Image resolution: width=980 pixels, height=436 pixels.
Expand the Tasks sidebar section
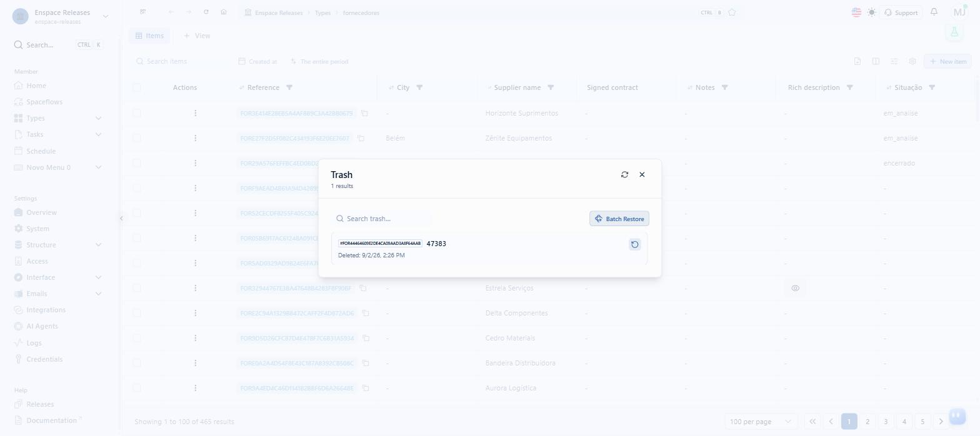click(x=98, y=134)
